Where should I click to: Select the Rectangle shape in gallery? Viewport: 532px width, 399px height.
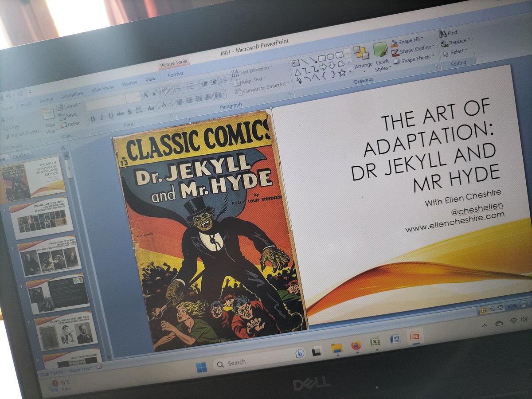pos(322,58)
